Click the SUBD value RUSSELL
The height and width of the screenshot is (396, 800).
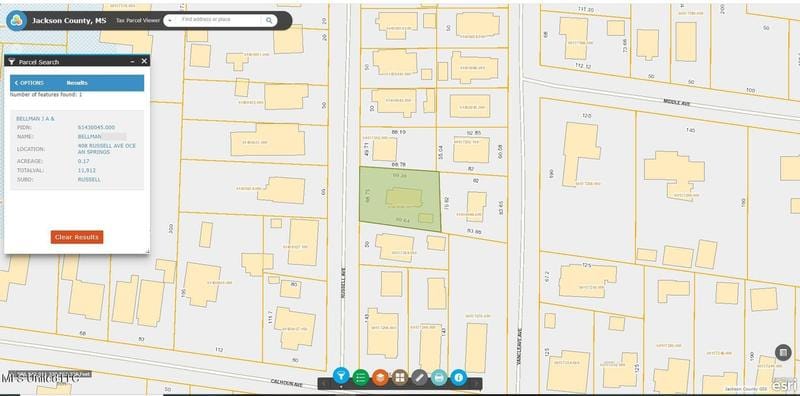89,179
